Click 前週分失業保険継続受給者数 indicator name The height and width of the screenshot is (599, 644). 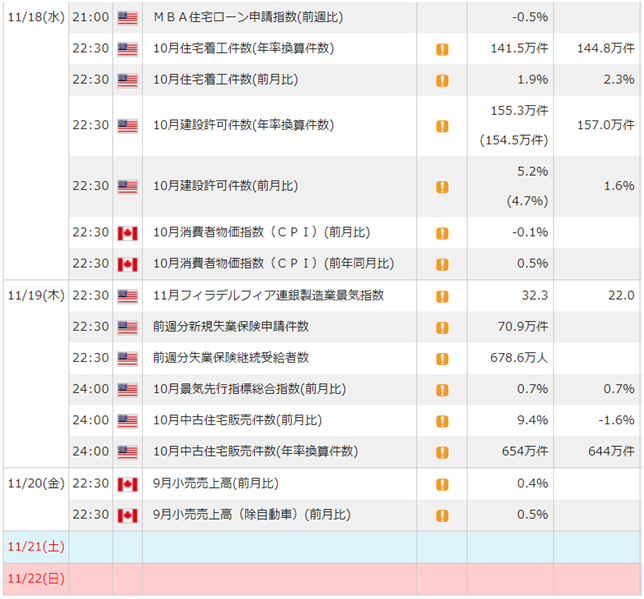(231, 358)
